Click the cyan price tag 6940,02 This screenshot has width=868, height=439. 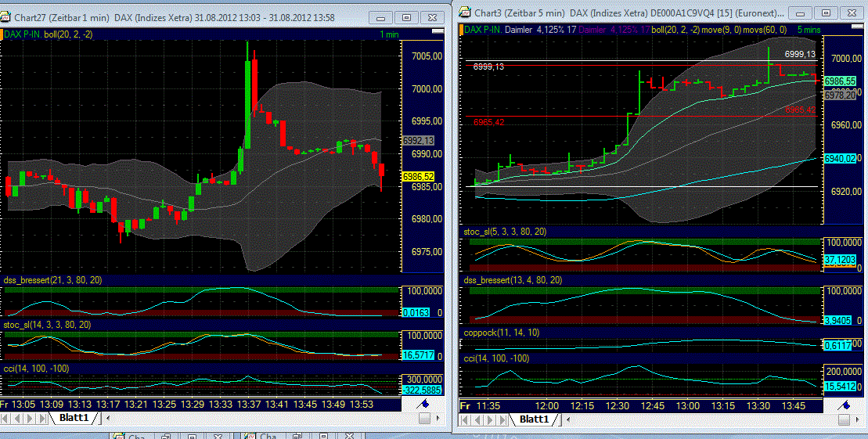[841, 159]
